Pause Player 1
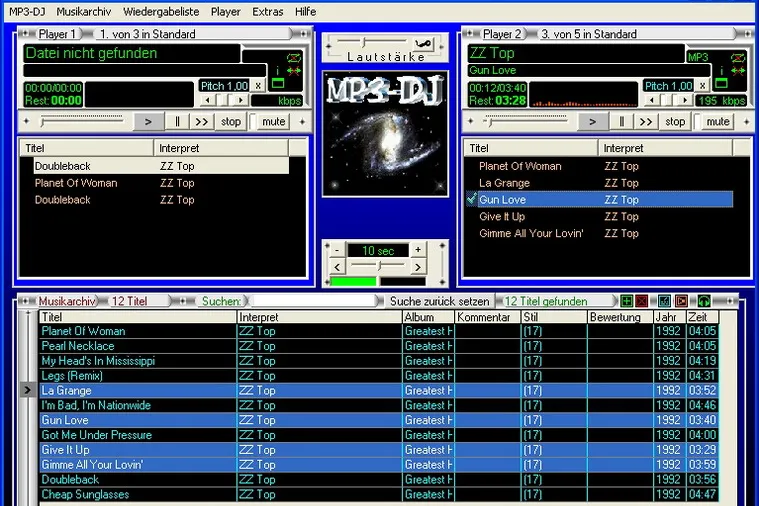The image size is (759, 506). pyautogui.click(x=177, y=122)
